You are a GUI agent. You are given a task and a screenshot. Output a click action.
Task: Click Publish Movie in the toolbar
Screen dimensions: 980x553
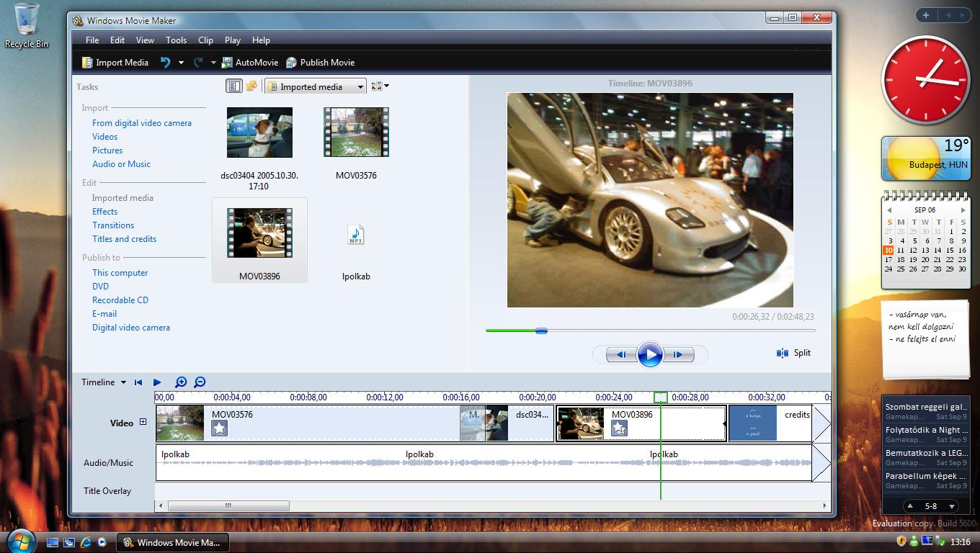tap(321, 63)
